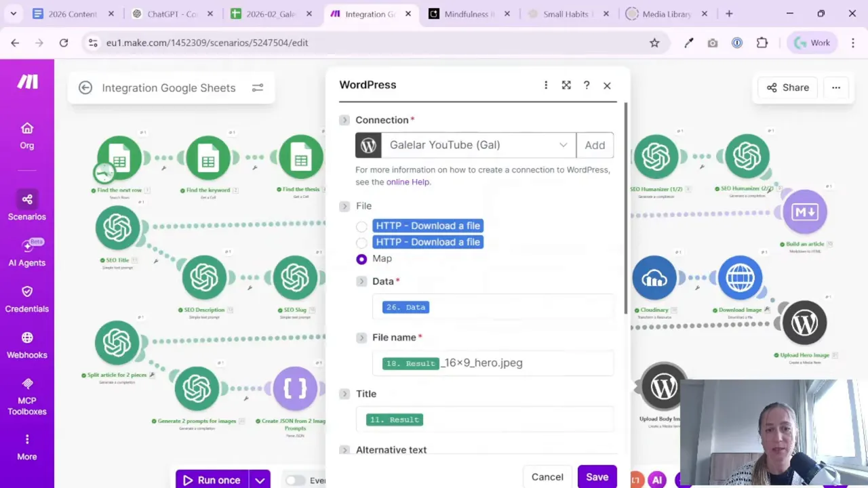
Task: Toggle the File name field expander
Action: 361,338
